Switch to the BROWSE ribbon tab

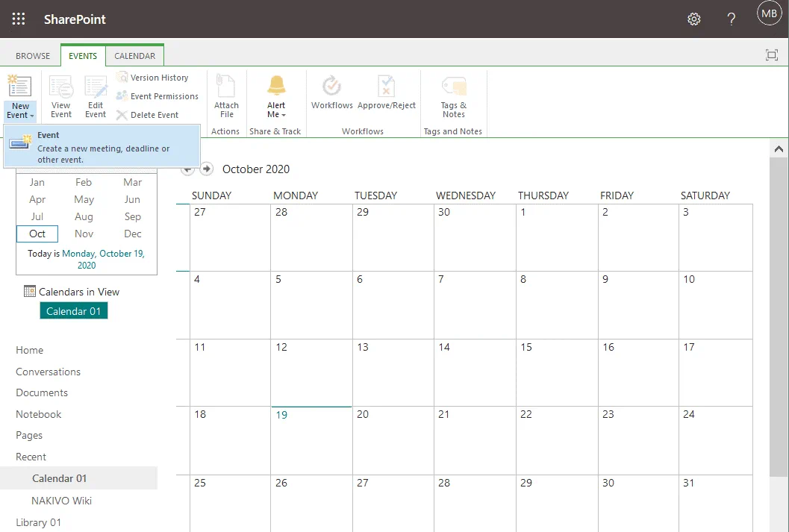[33, 56]
